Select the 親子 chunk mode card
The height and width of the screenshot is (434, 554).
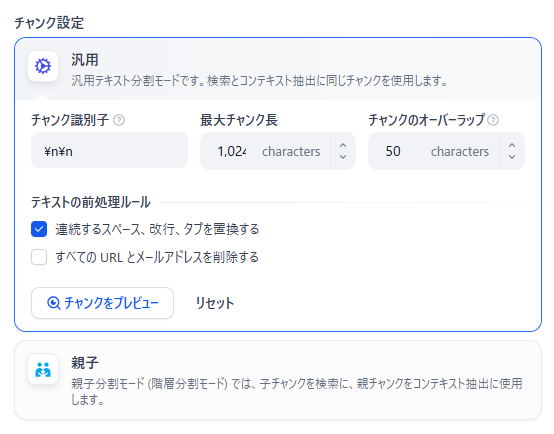coord(278,380)
